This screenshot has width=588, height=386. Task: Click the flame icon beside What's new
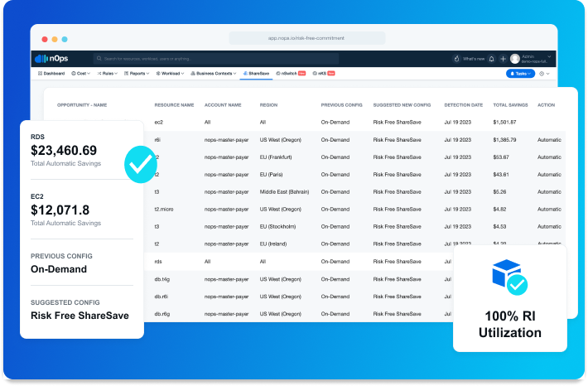456,59
